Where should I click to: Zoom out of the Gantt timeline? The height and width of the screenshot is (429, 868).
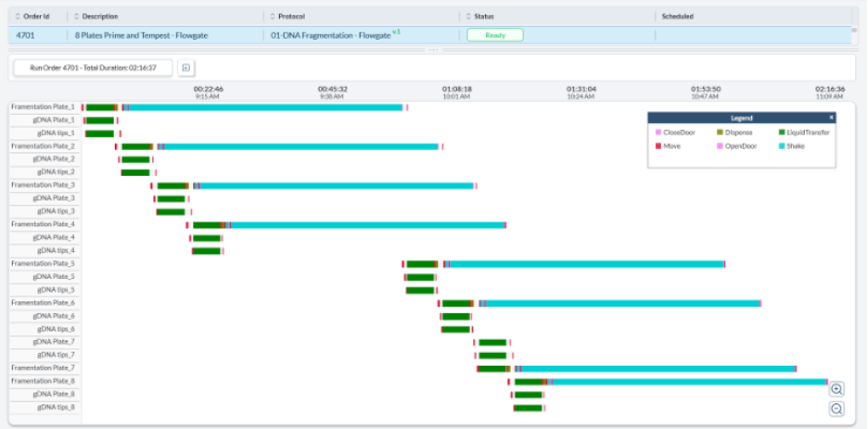[836, 409]
